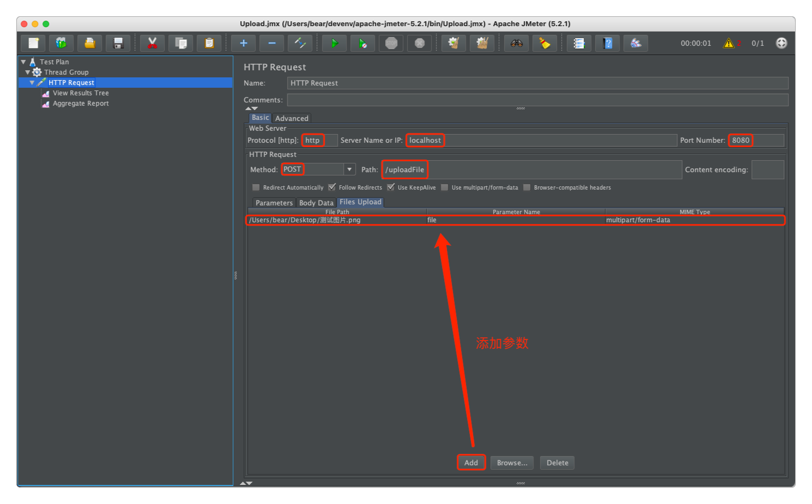The image size is (812, 504).
Task: Enable Browser-compatible headers checkbox
Action: [527, 187]
